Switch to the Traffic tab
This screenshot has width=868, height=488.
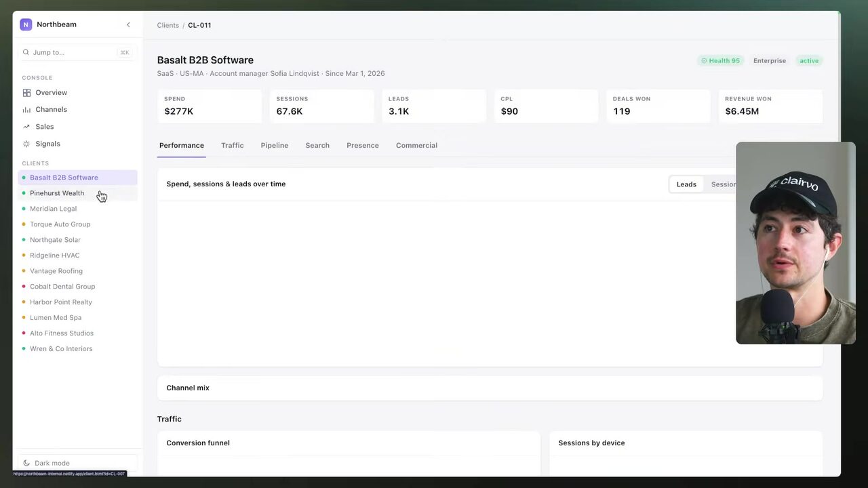[x=232, y=146]
